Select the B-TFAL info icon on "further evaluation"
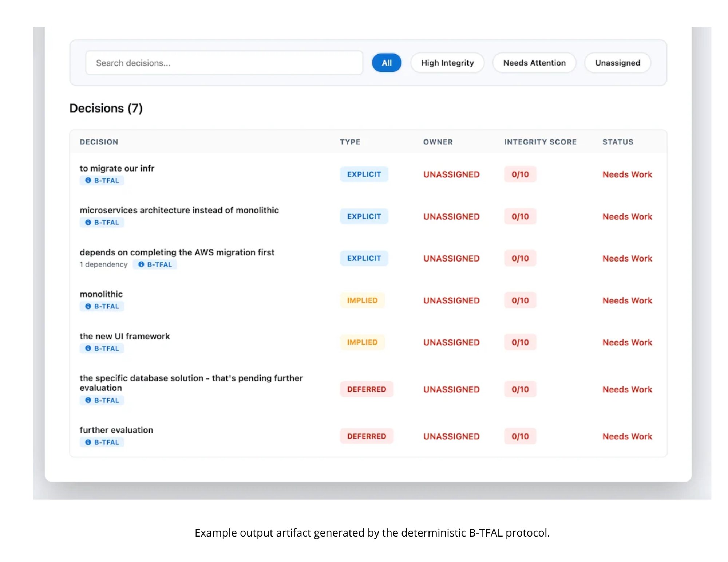Viewport: 728px width, 562px height. coord(88,442)
